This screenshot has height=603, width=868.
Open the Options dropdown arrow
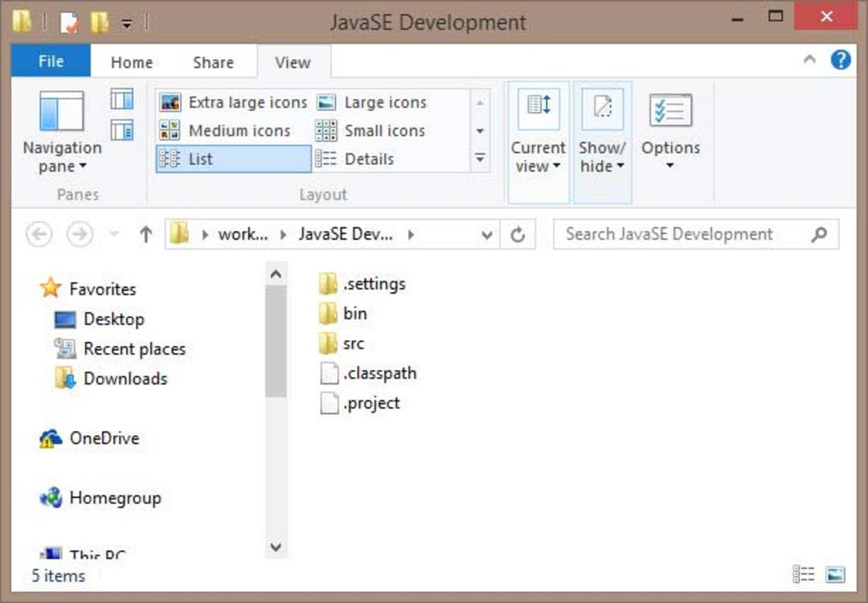pos(669,166)
